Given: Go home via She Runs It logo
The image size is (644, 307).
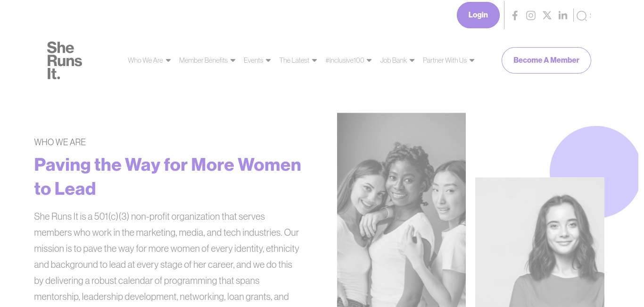Looking at the screenshot, I should 65,60.
